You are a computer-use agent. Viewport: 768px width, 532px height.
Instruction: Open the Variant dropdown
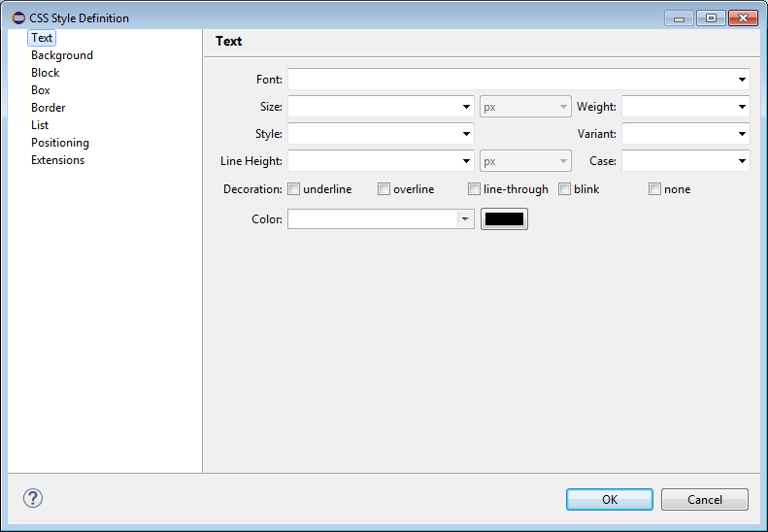coord(742,134)
